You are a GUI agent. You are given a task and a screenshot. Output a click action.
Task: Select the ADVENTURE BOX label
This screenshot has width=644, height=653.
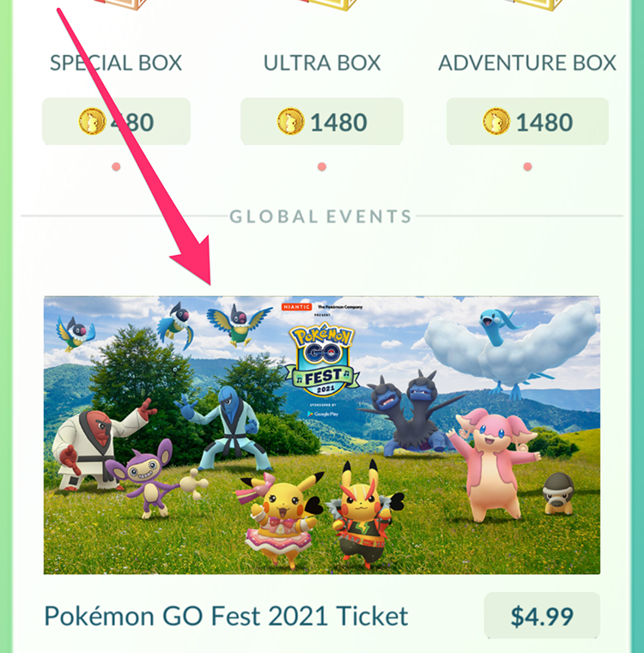point(527,63)
